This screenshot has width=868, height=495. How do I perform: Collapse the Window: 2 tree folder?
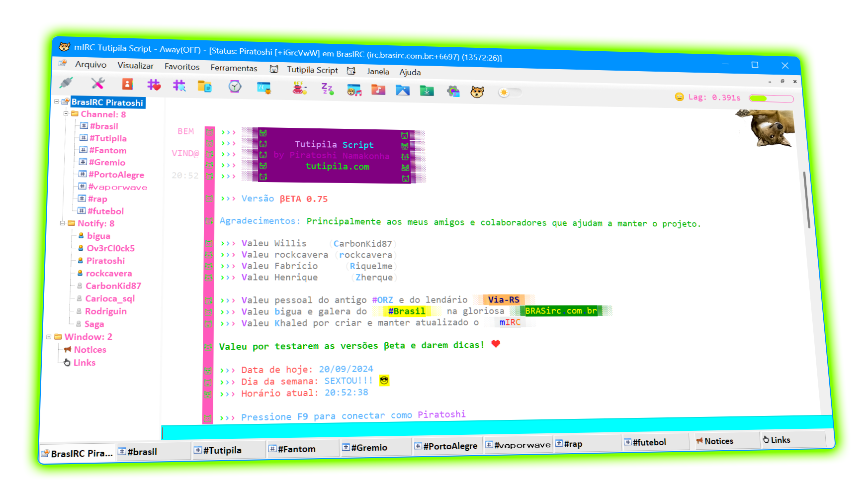pyautogui.click(x=49, y=337)
